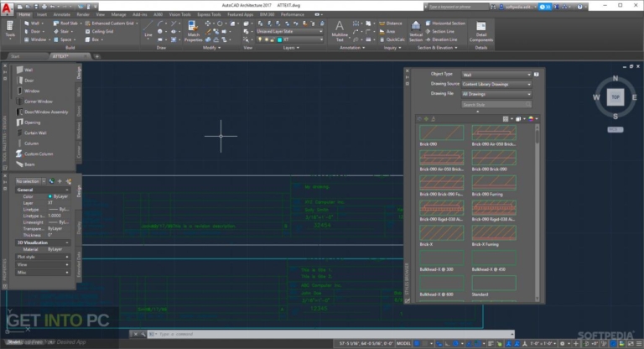The width and height of the screenshot is (644, 349).
Task: Select the Wall tool in Build panel
Action: click(x=33, y=23)
